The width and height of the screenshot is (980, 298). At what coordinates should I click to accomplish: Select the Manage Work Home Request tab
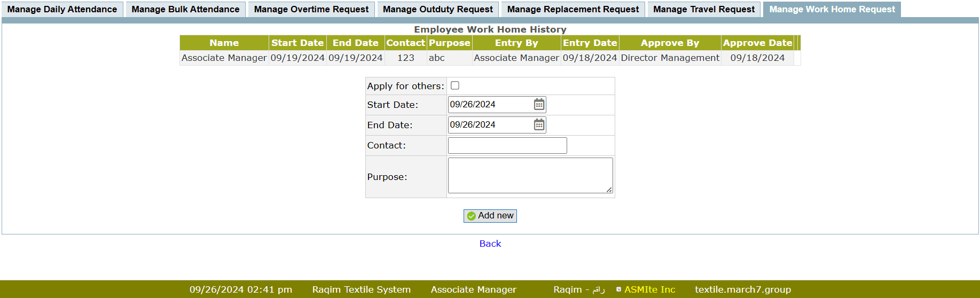click(x=832, y=10)
